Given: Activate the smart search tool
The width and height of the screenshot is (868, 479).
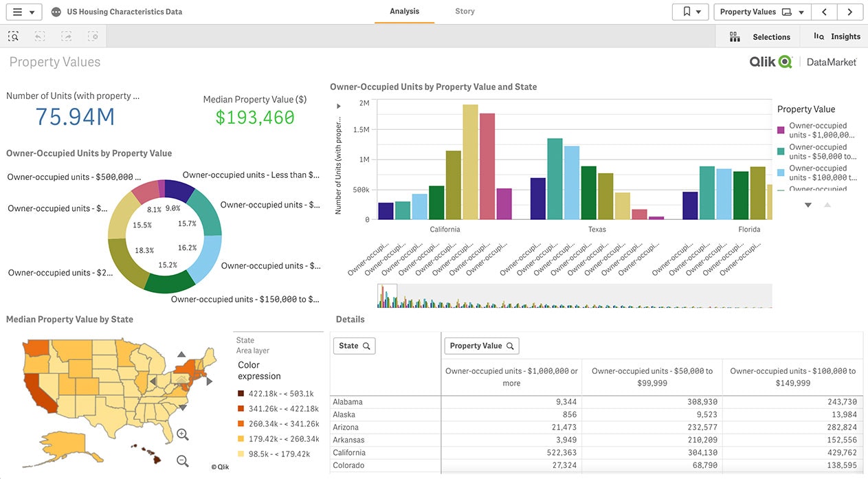Looking at the screenshot, I should pos(14,36).
